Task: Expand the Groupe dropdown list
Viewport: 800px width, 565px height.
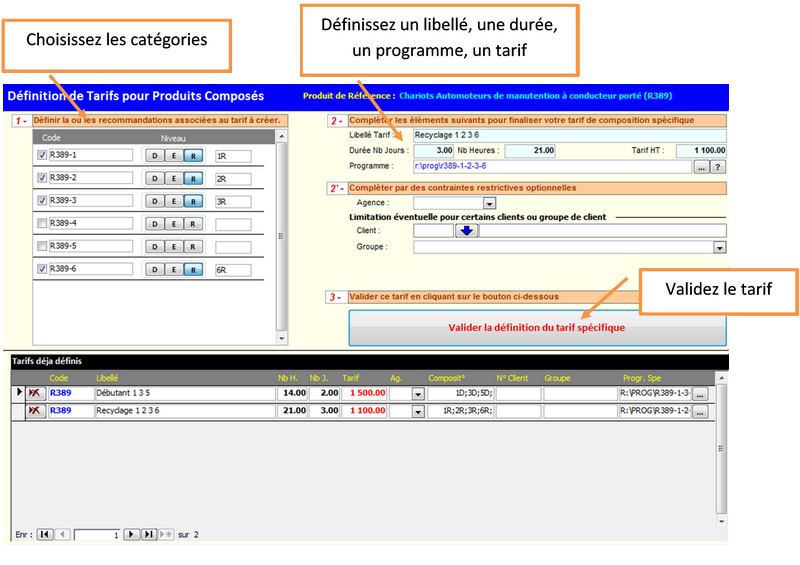Action: point(720,246)
